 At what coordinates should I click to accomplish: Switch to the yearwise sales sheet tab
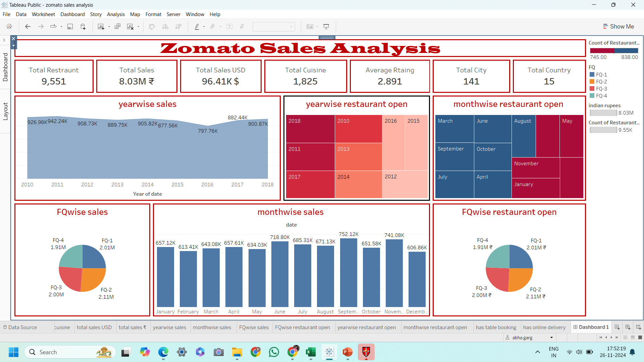169,327
